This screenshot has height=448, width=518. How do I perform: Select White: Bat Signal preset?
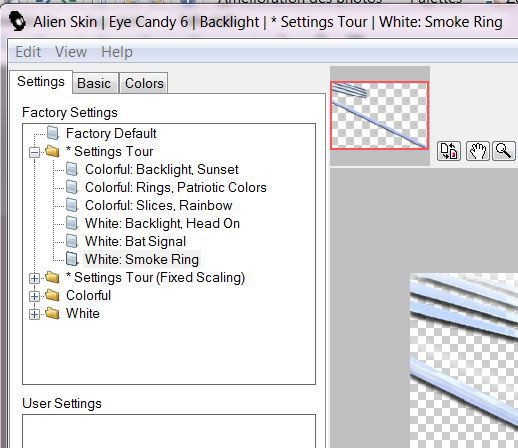pyautogui.click(x=135, y=241)
